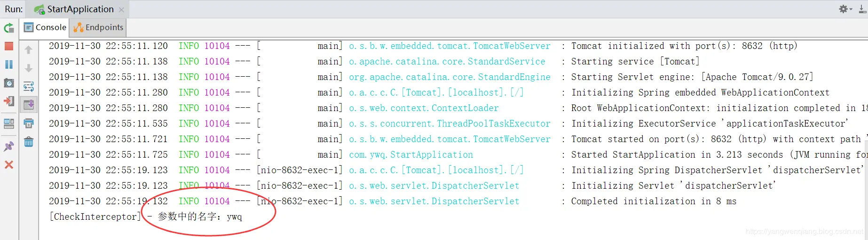Toggle soft-wrap in the console
Viewport: 868px width, 240px height.
point(28,86)
